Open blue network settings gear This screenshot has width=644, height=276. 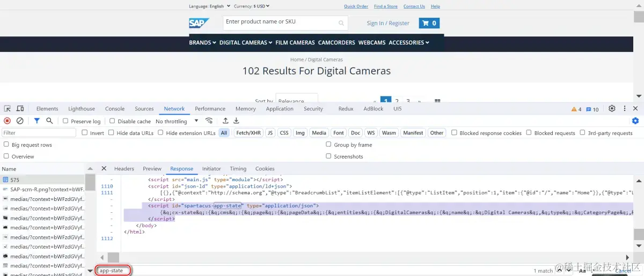pyautogui.click(x=635, y=121)
